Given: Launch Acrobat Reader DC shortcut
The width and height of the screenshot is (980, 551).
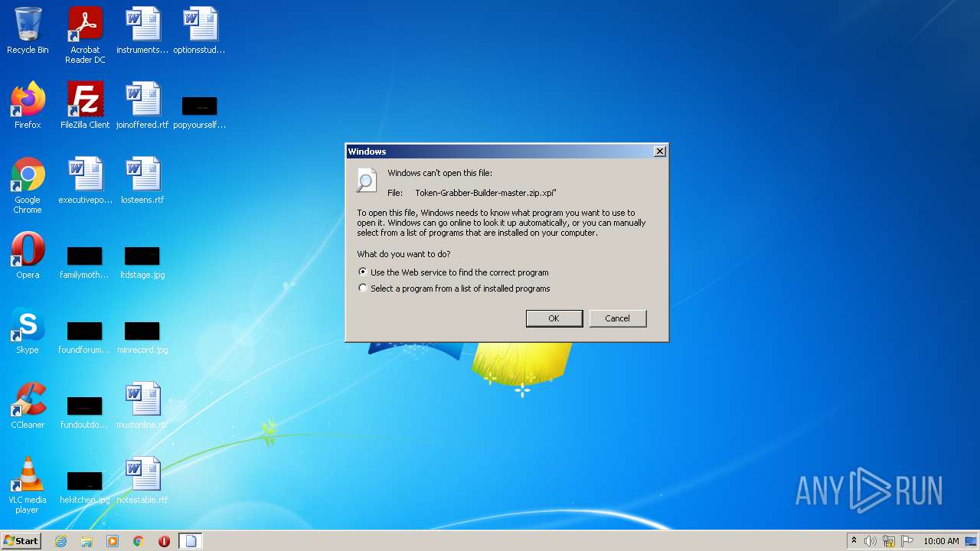Looking at the screenshot, I should pyautogui.click(x=85, y=35).
